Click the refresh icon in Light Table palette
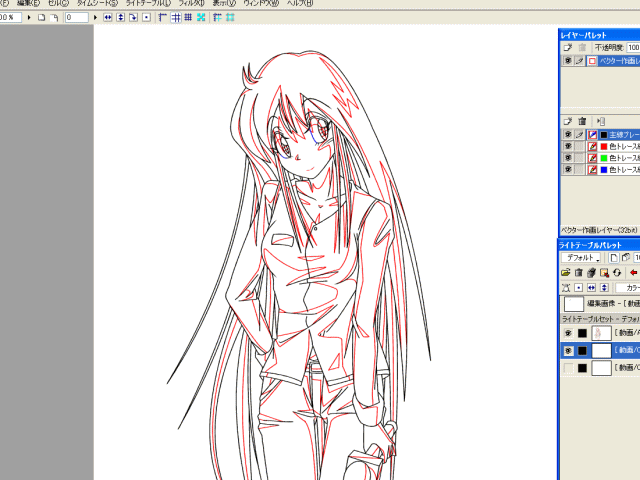This screenshot has height=480, width=640. [618, 272]
